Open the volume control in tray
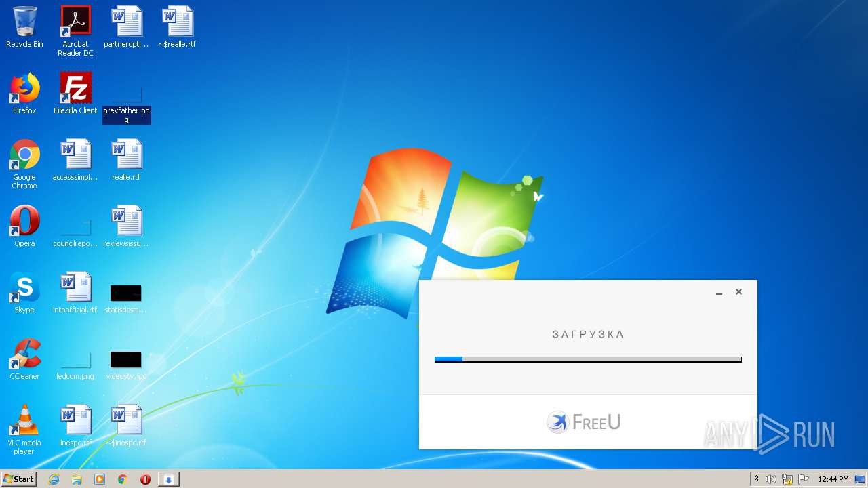The image size is (868, 488). click(x=771, y=479)
